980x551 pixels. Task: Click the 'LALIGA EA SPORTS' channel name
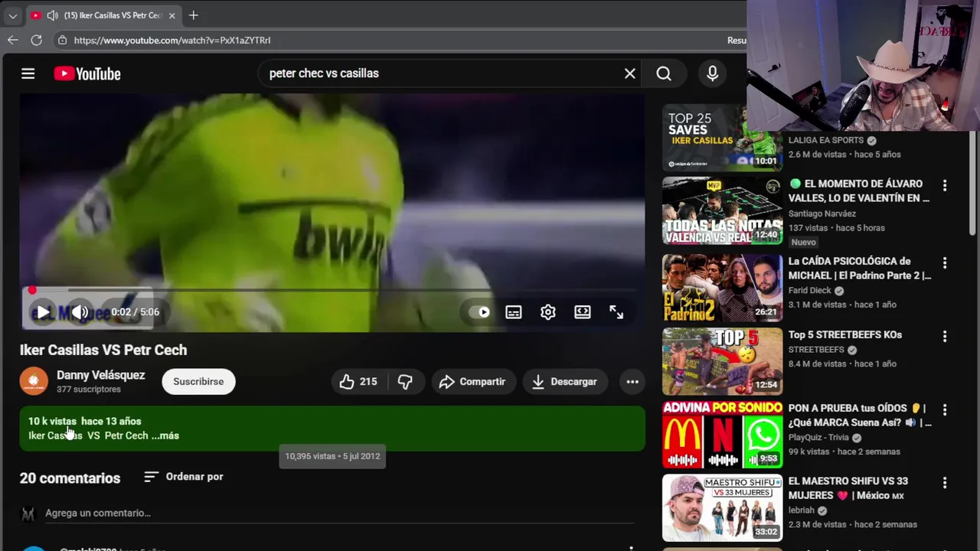coord(826,140)
